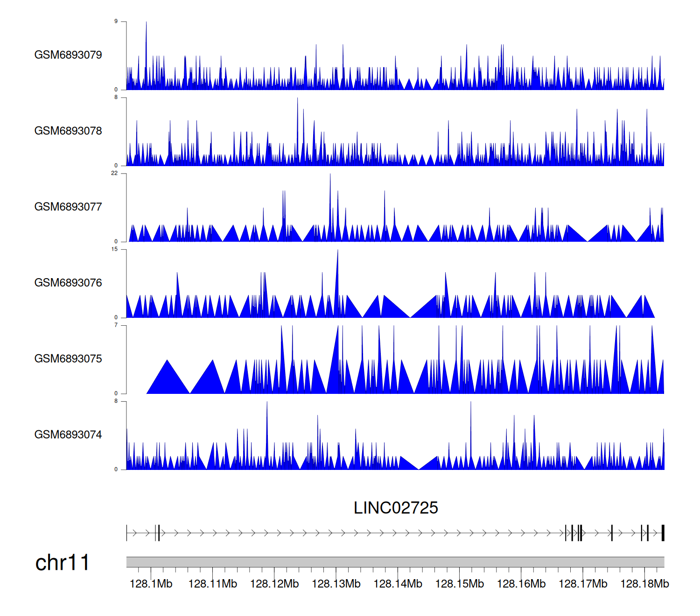700x616 pixels.
Task: Select the GSM6893074 track name
Action: tap(68, 435)
